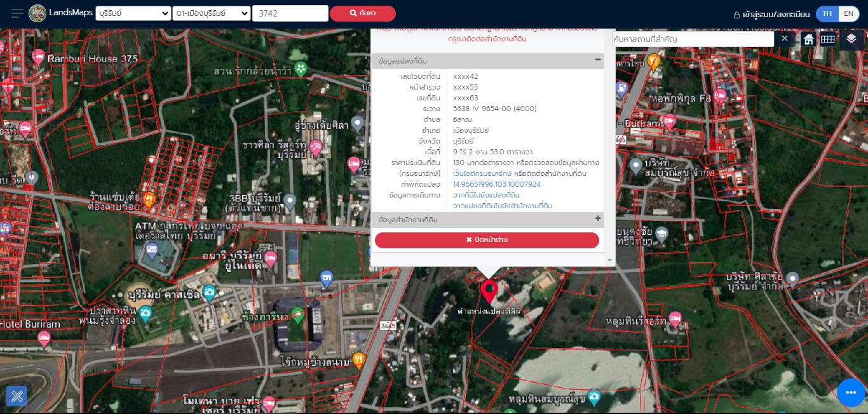Switch the language to TH
868x414 pixels.
[x=827, y=14]
